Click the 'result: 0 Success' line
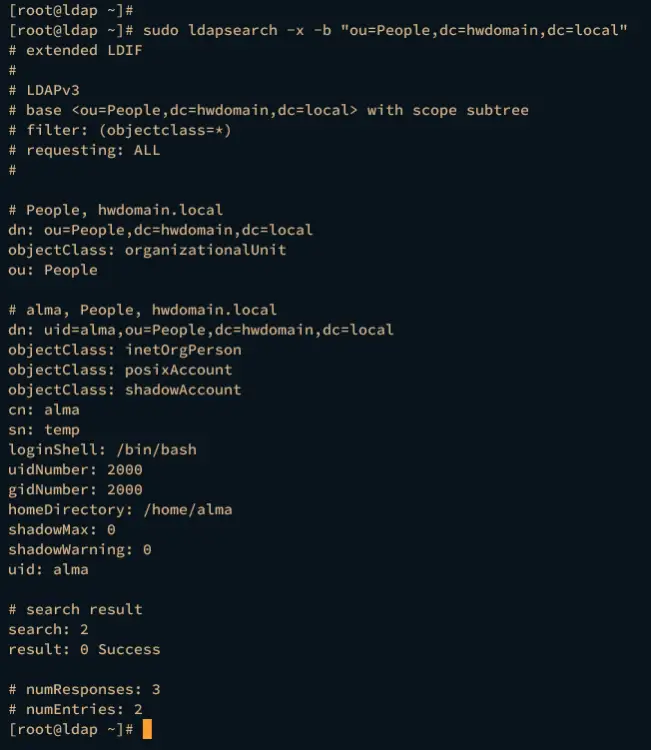Image resolution: width=651 pixels, height=750 pixels. tap(84, 650)
